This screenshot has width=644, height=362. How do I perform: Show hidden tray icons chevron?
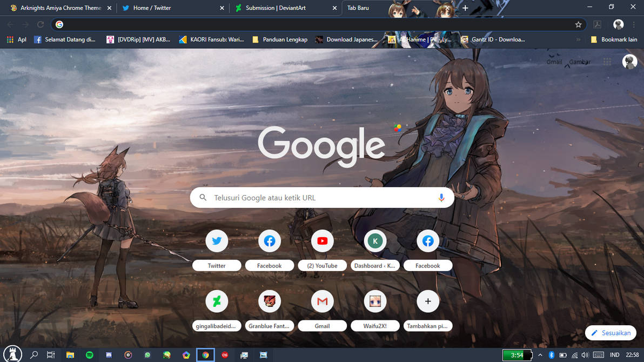click(540, 355)
